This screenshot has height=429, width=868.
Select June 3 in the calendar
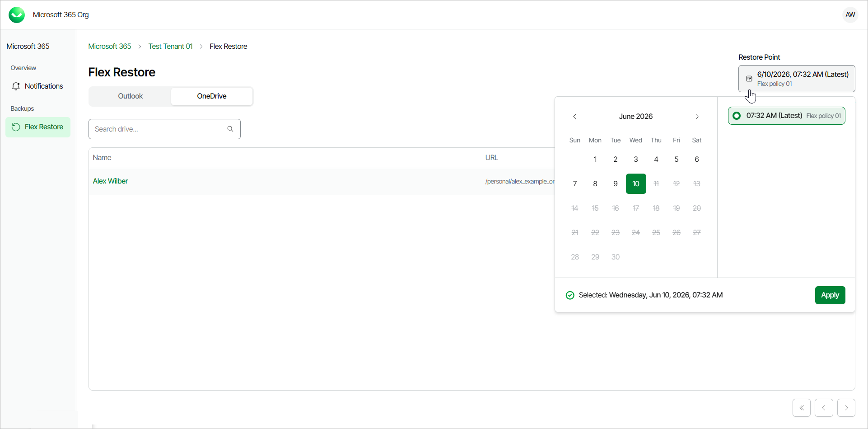coord(636,160)
